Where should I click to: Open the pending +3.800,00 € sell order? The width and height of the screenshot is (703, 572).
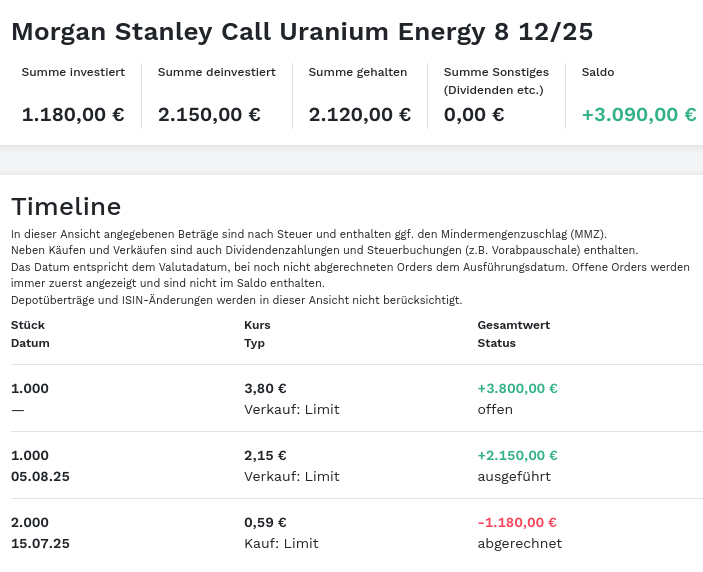pyautogui.click(x=517, y=389)
